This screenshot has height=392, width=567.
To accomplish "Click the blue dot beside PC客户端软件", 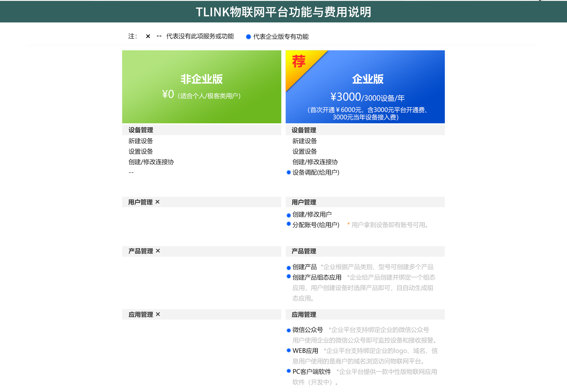I will [289, 371].
